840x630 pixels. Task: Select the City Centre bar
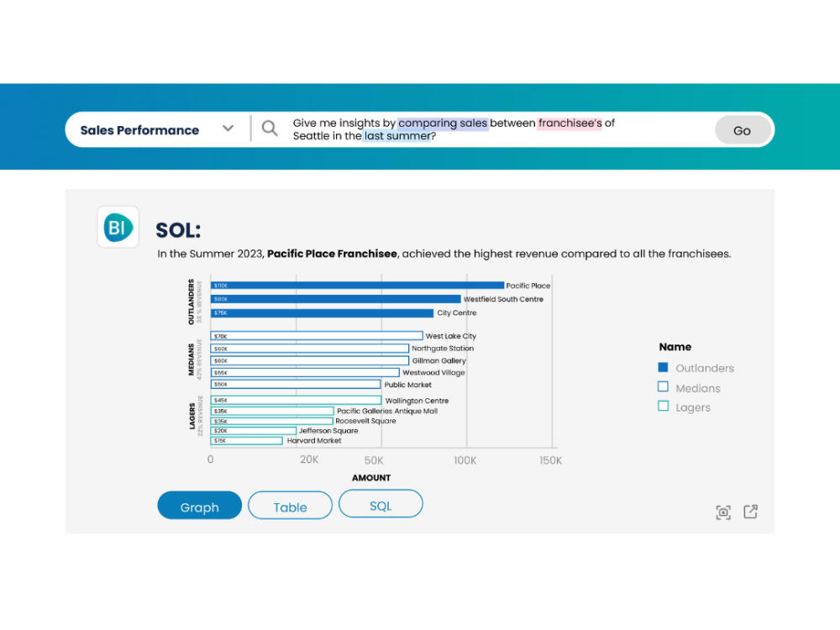322,312
